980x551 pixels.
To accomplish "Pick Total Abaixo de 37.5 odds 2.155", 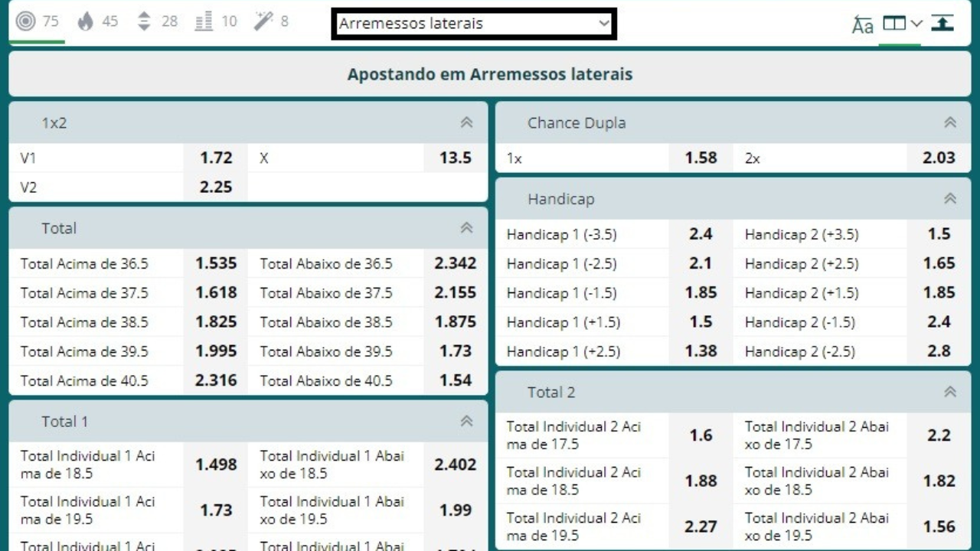I will (x=456, y=292).
